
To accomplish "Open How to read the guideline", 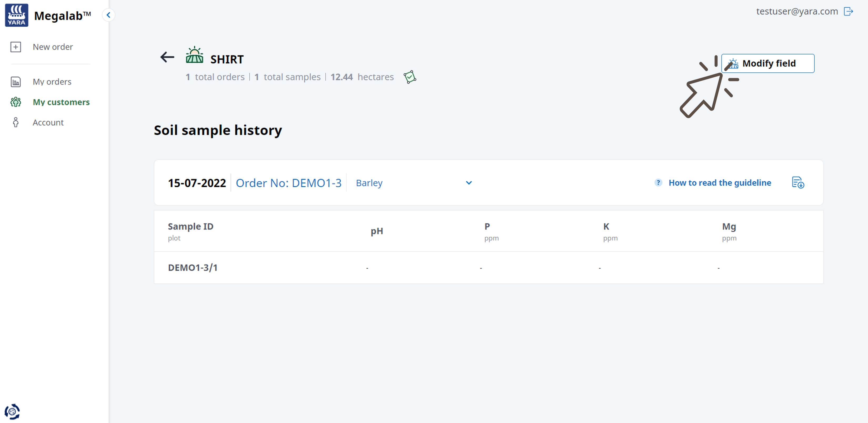I will [x=719, y=183].
